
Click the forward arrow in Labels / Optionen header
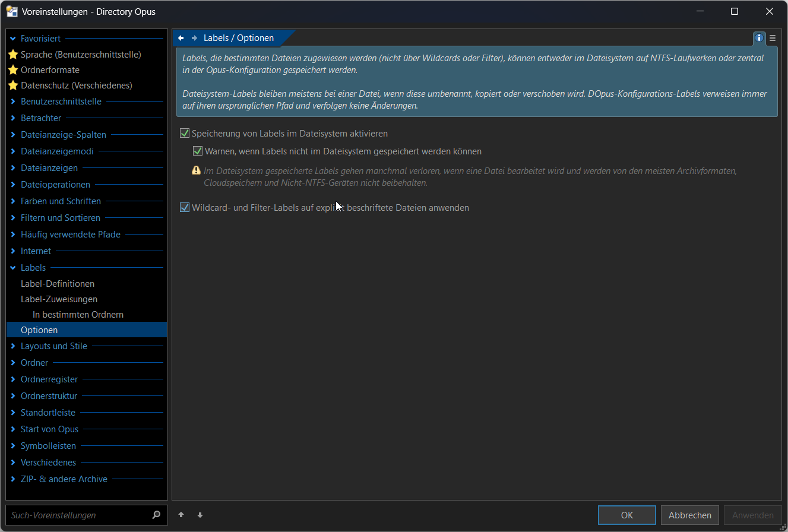click(x=194, y=38)
